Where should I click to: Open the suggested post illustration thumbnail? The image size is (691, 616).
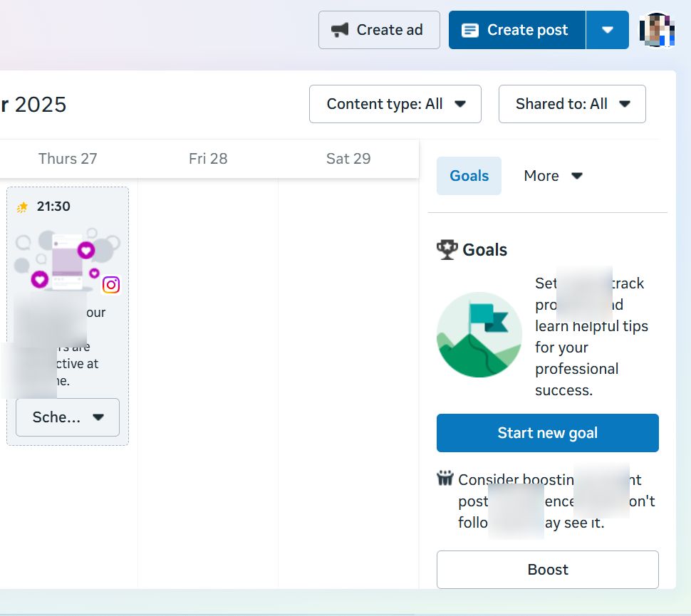pos(68,260)
